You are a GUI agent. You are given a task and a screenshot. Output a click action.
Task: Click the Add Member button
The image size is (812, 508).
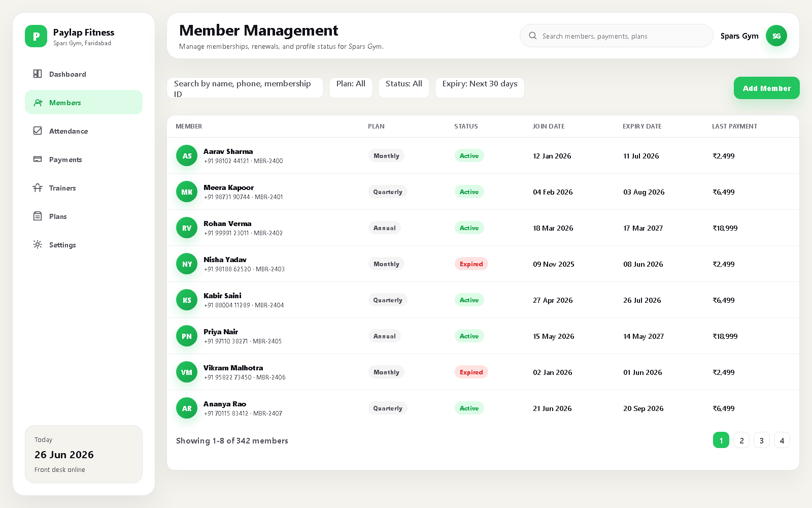coord(767,88)
